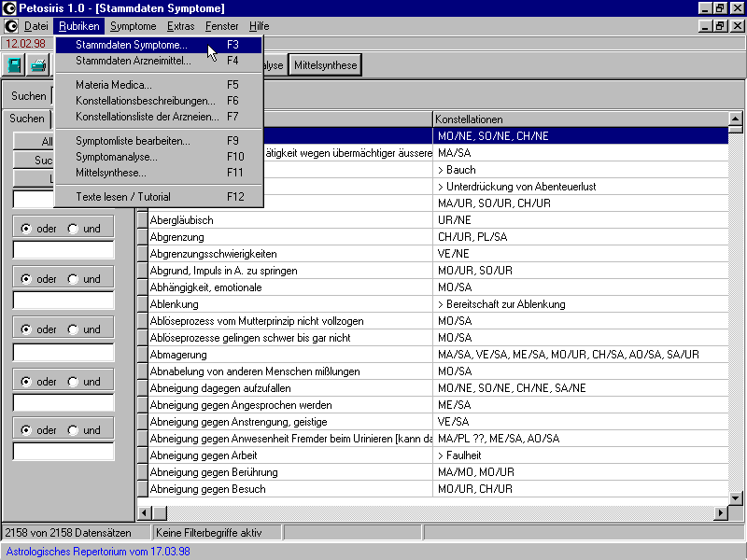The height and width of the screenshot is (560, 747).
Task: Choose Stammdaten Symptome... from the Rubriken menu
Action: pyautogui.click(x=159, y=45)
